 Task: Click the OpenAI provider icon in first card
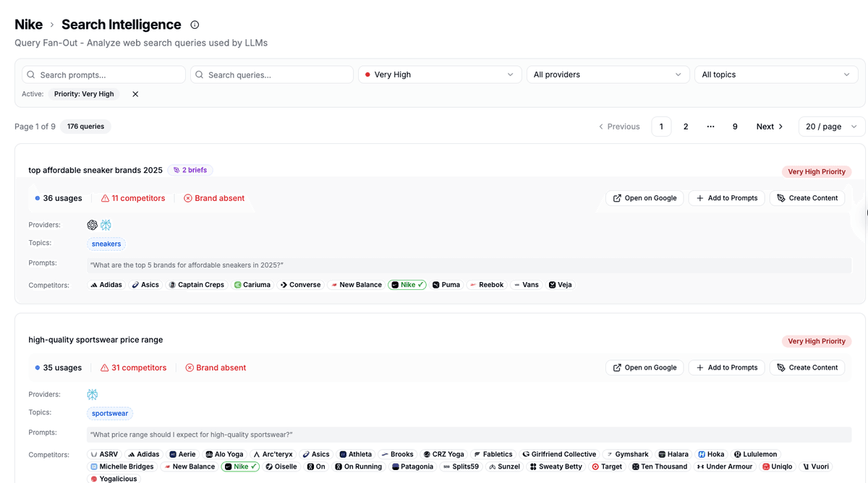92,225
